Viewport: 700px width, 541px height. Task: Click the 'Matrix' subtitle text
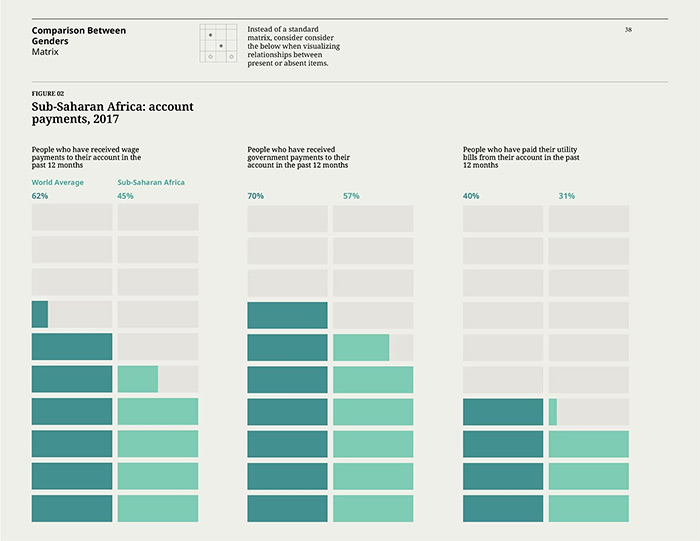coord(47,51)
